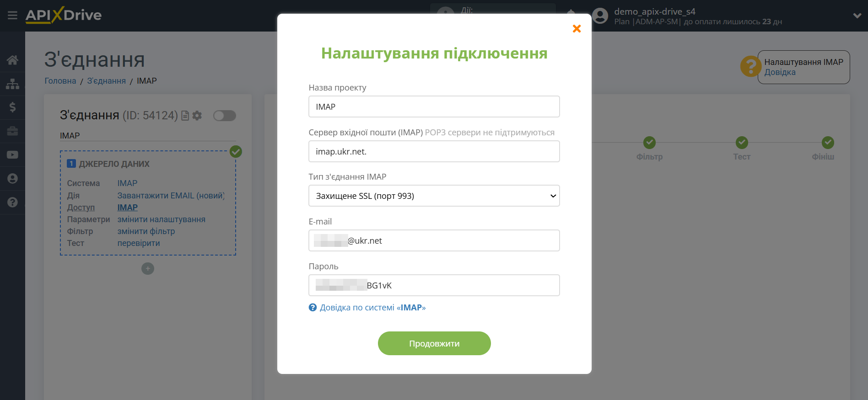Image resolution: width=868 pixels, height=400 pixels.
Task: Click the Доступ label
Action: click(x=81, y=208)
